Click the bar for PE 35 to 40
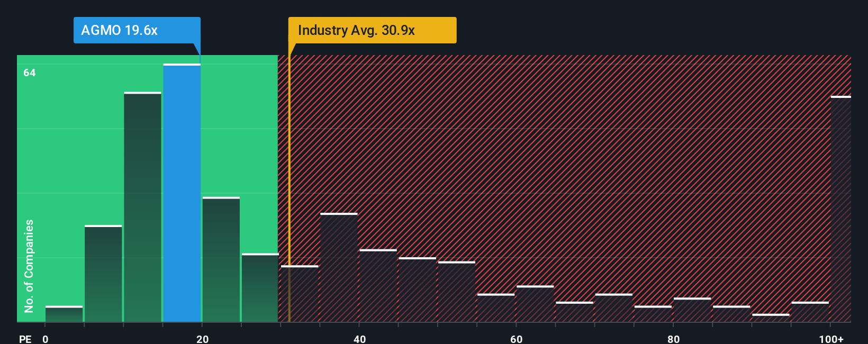Image resolution: width=868 pixels, height=344 pixels. (x=339, y=267)
